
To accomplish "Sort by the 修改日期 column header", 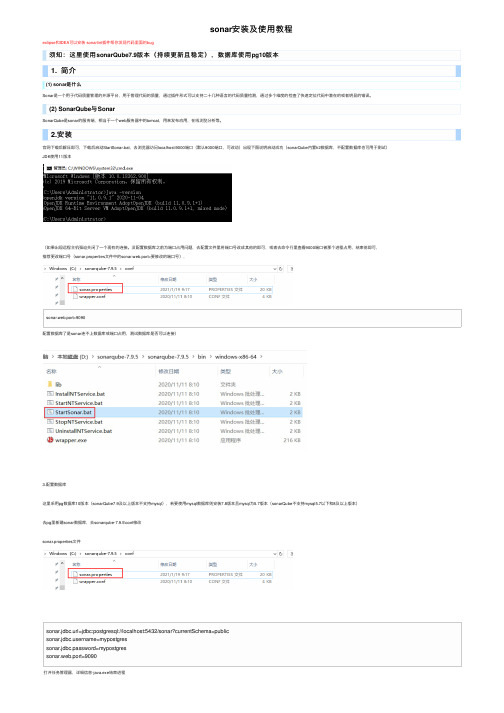I will coord(169,372).
